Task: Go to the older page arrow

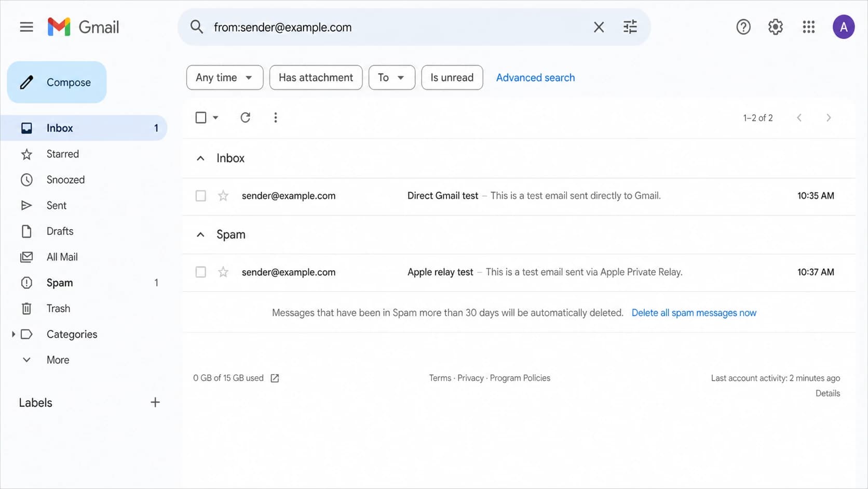Action: (829, 118)
